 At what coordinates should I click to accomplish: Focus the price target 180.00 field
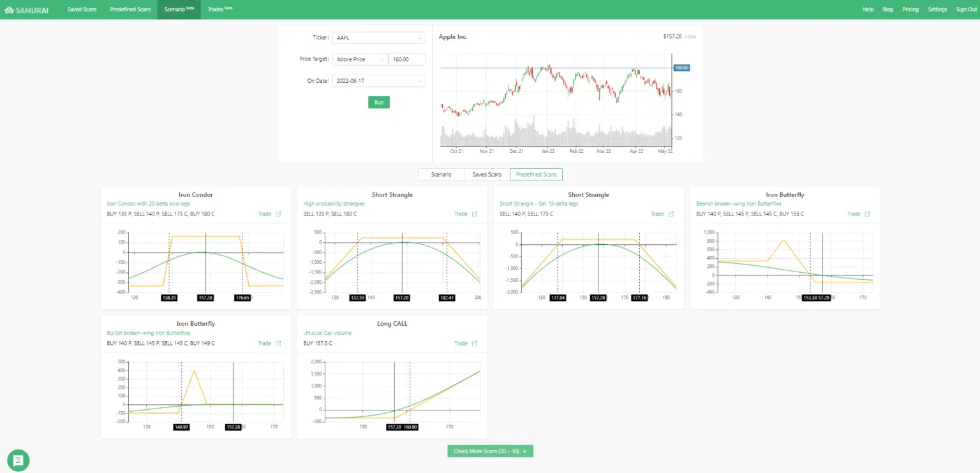407,59
